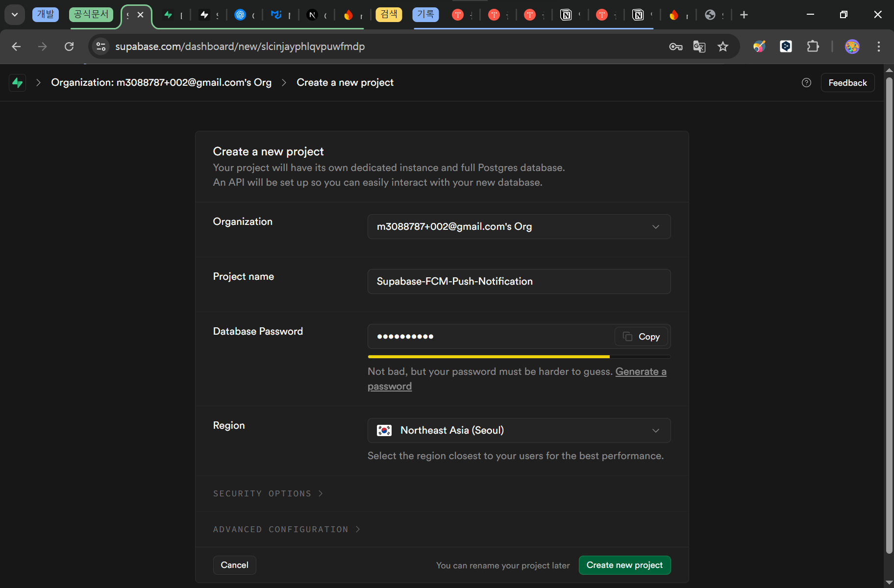Toggle the 기록 tab group

[425, 15]
